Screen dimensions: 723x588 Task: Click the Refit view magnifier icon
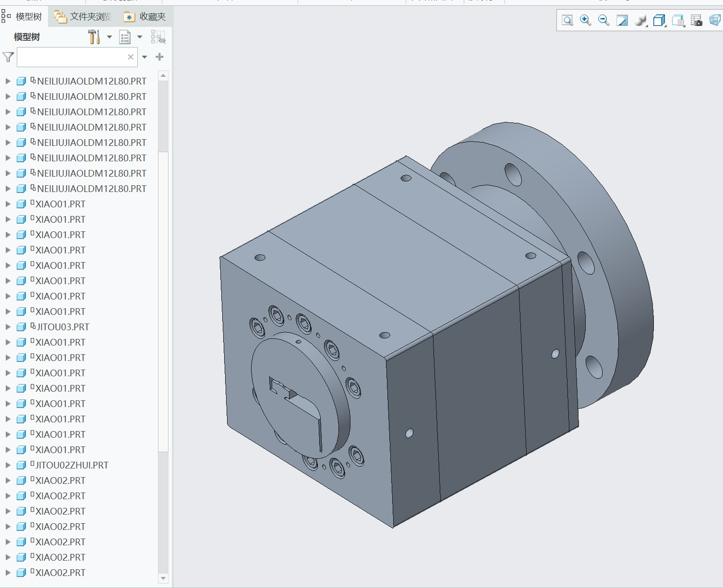pos(567,20)
